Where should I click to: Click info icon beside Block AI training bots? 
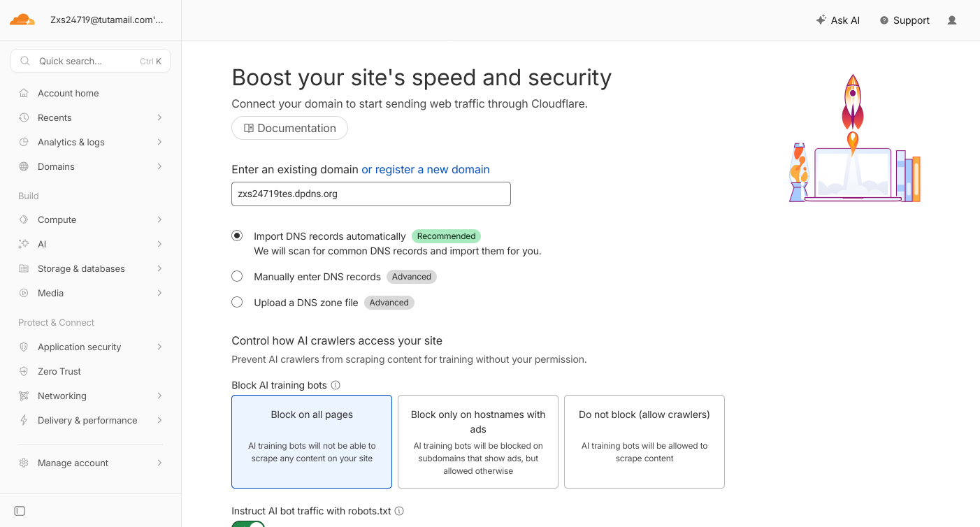click(x=336, y=385)
